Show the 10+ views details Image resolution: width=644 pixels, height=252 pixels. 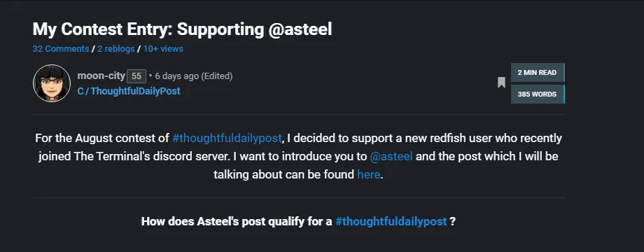pos(163,49)
